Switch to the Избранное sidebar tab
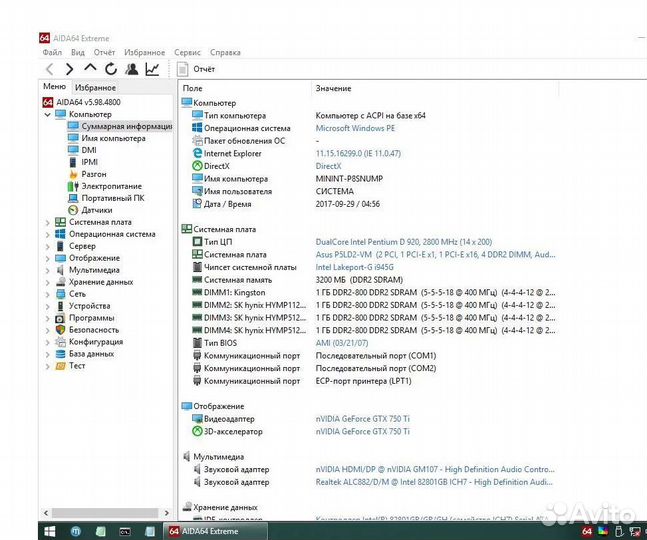Image resolution: width=647 pixels, height=540 pixels. (95, 87)
